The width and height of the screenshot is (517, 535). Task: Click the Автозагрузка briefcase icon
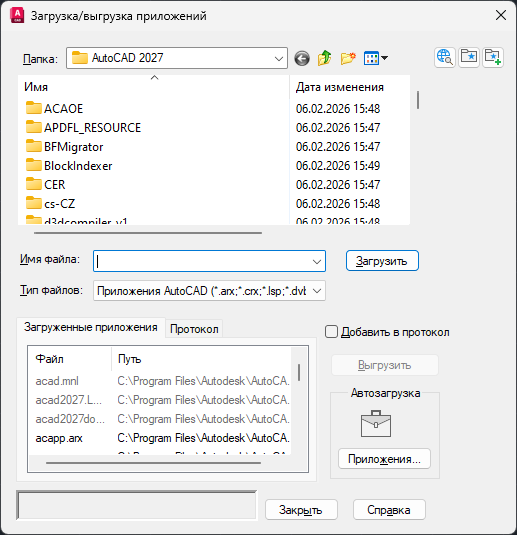pos(376,424)
